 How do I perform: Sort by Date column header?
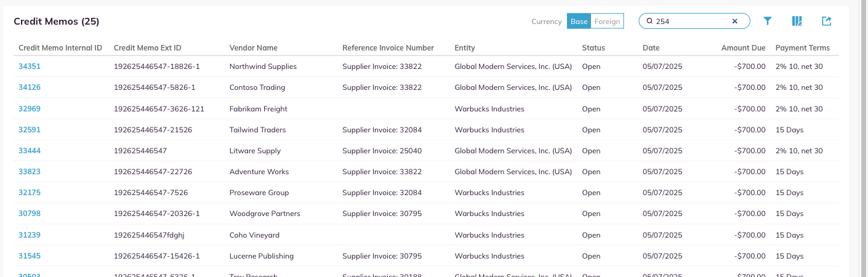coord(651,48)
